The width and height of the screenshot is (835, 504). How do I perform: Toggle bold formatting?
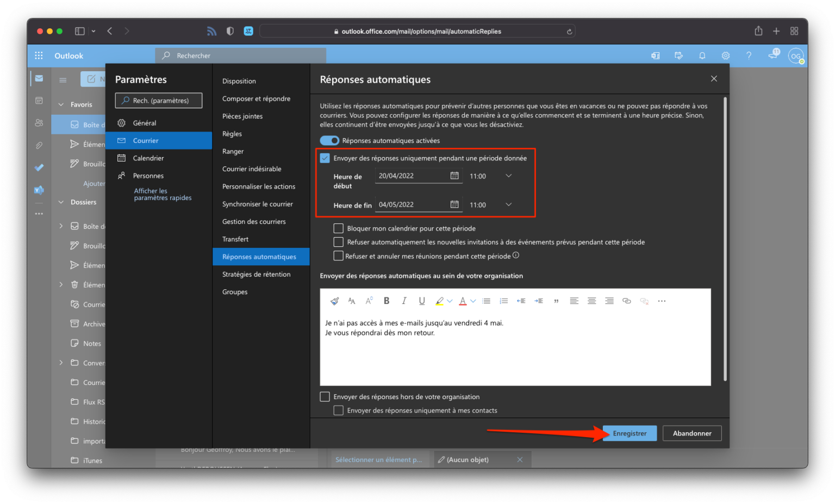387,301
